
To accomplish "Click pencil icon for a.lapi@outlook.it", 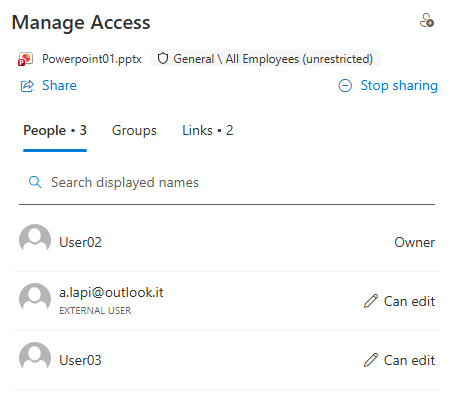I will pyautogui.click(x=371, y=301).
